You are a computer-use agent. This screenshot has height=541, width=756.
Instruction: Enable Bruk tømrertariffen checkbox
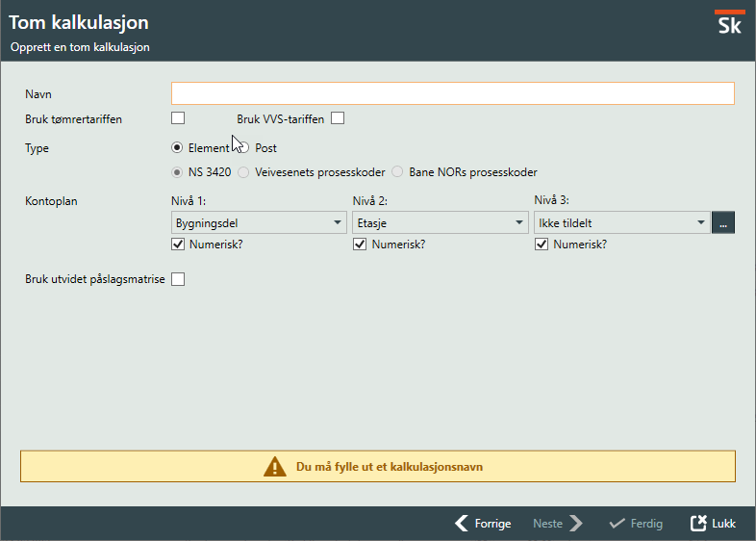[178, 118]
